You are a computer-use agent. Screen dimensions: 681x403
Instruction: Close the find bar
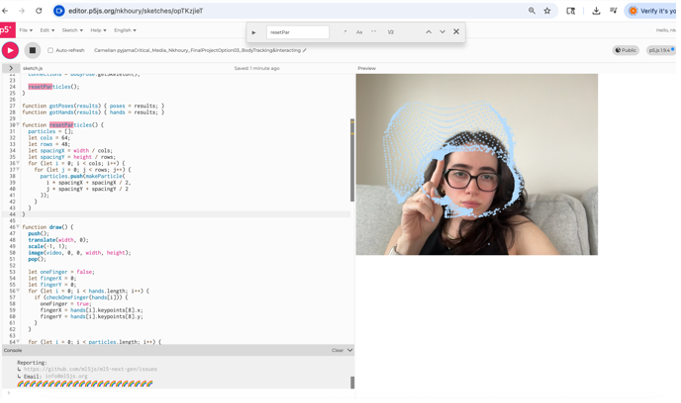pos(456,32)
